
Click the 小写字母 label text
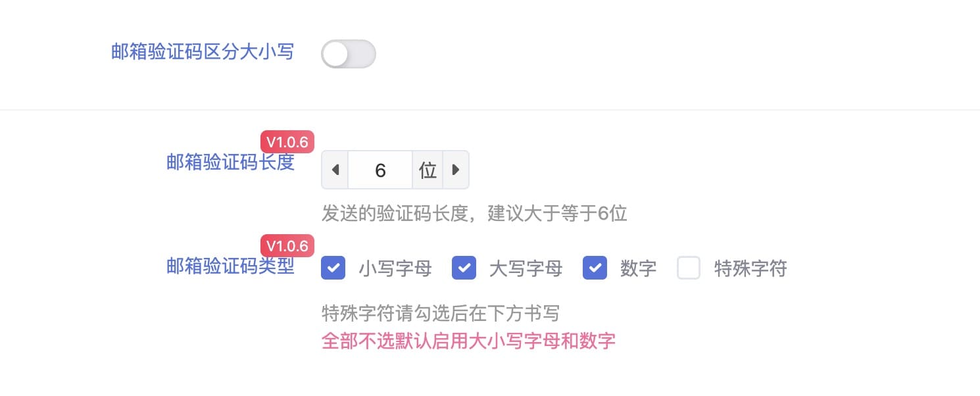(395, 269)
